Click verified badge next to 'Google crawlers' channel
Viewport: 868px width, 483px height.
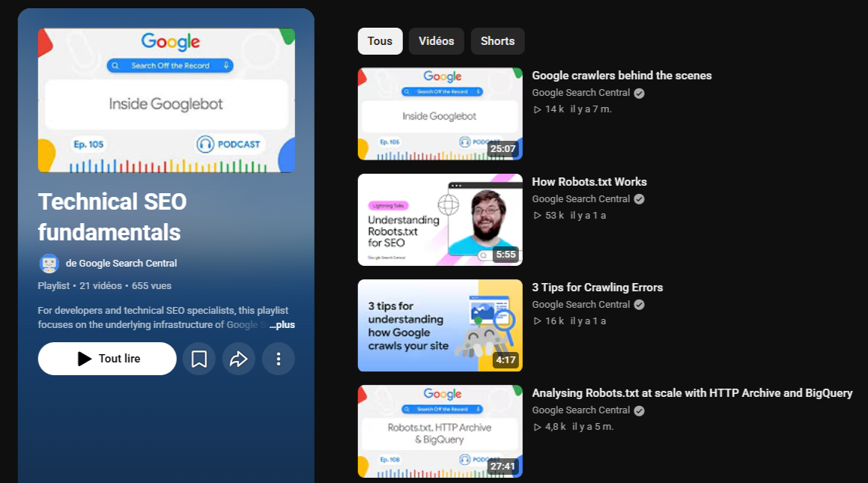coord(640,93)
